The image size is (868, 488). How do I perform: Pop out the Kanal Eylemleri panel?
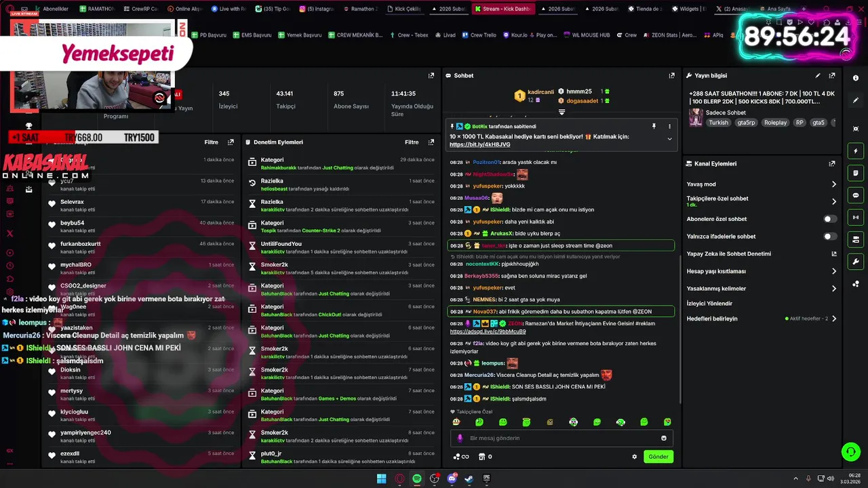click(832, 164)
